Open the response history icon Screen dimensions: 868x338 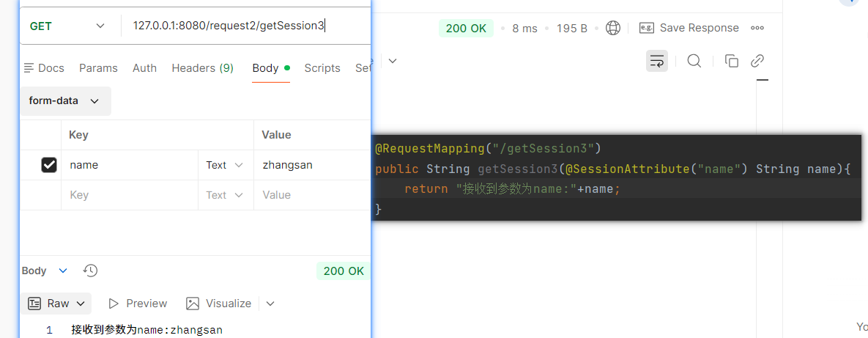tap(90, 271)
